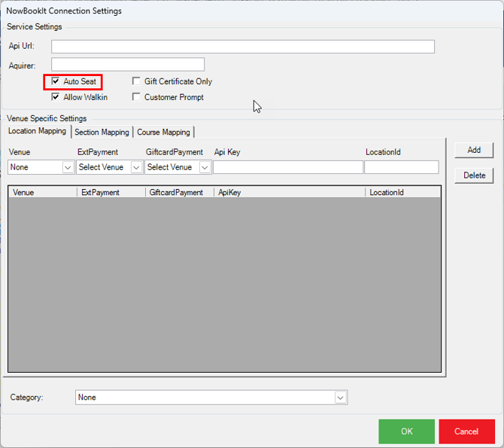Image resolution: width=504 pixels, height=448 pixels.
Task: Expand the ExtPayment Select Venue dropdown
Action: [x=136, y=167]
